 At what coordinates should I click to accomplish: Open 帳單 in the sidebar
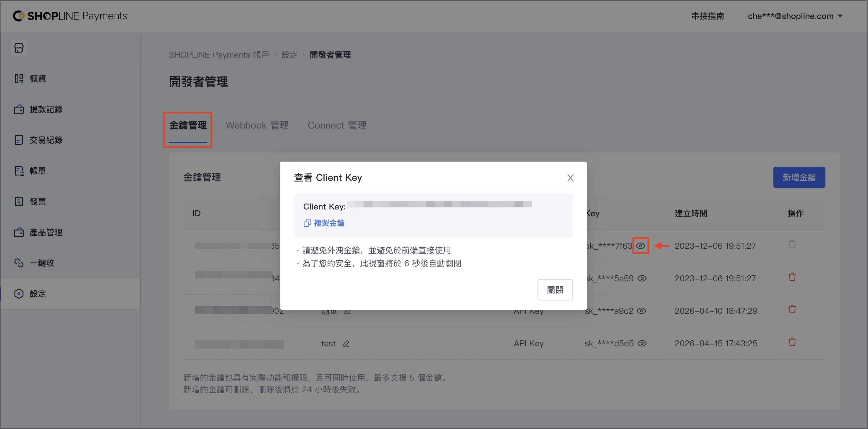click(70, 171)
